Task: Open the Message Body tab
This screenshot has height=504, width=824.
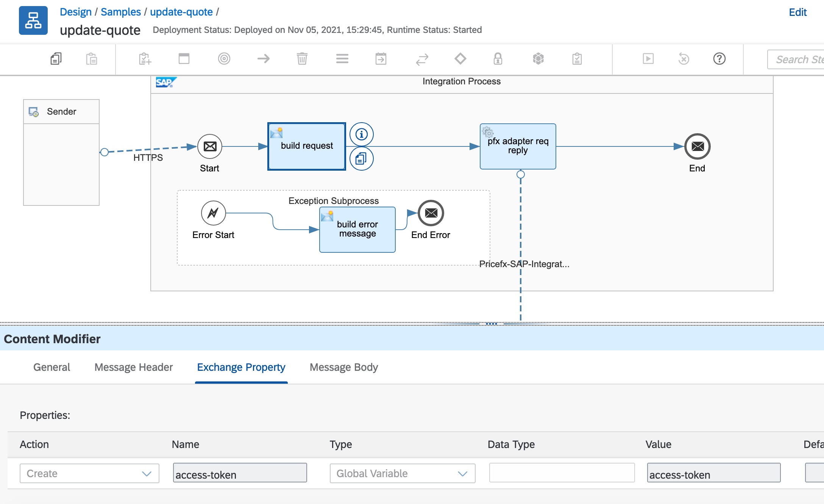Action: 343,367
